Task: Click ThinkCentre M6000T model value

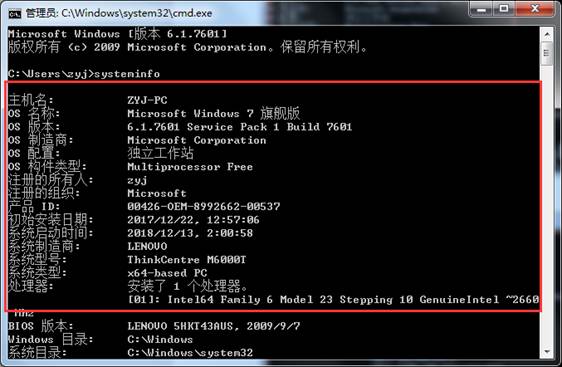Action: pos(187,260)
